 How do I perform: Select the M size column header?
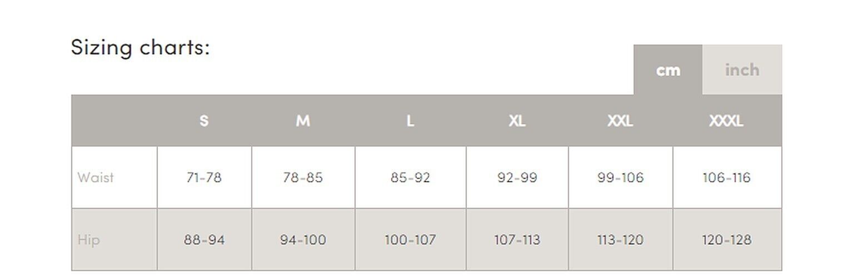(x=303, y=121)
